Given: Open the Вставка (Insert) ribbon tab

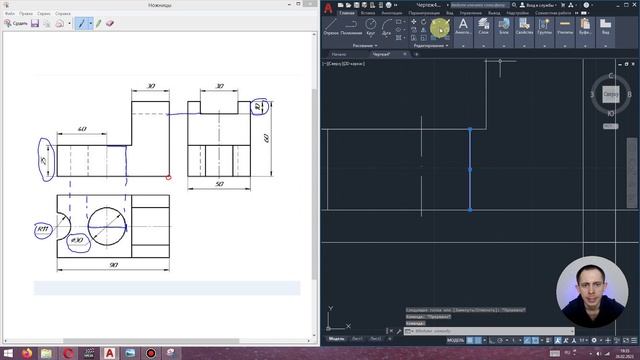Looking at the screenshot, I should (368, 13).
